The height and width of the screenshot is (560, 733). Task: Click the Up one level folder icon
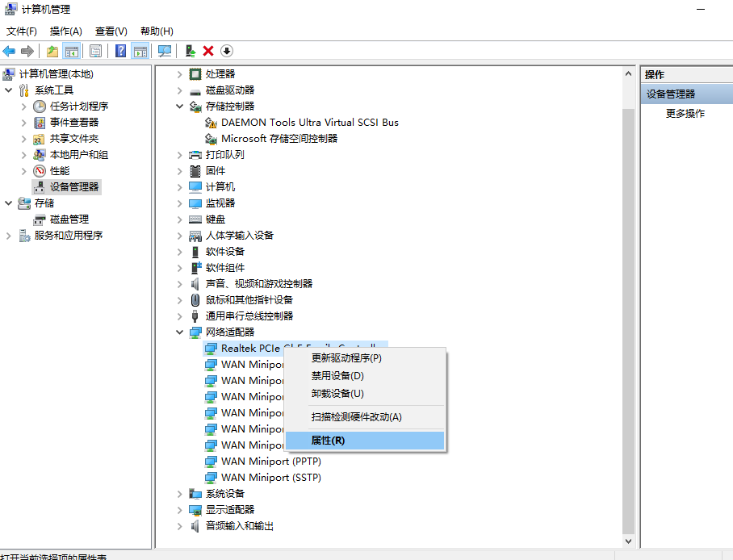(52, 51)
